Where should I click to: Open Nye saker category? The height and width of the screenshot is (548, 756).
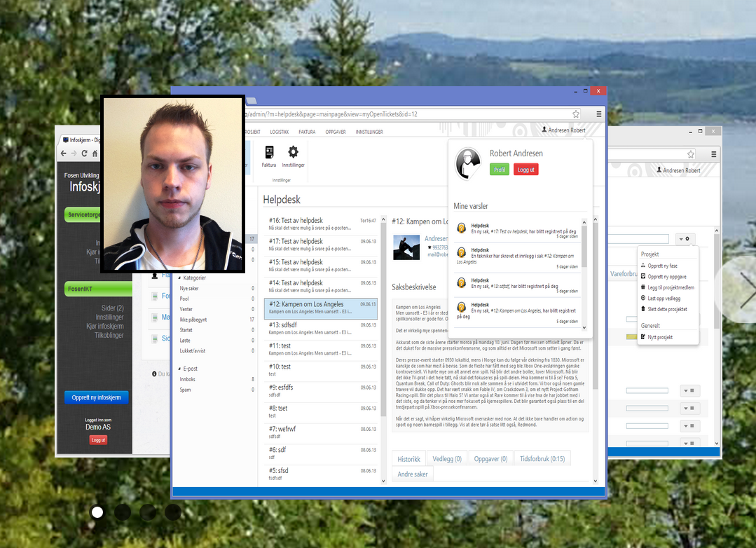189,289
